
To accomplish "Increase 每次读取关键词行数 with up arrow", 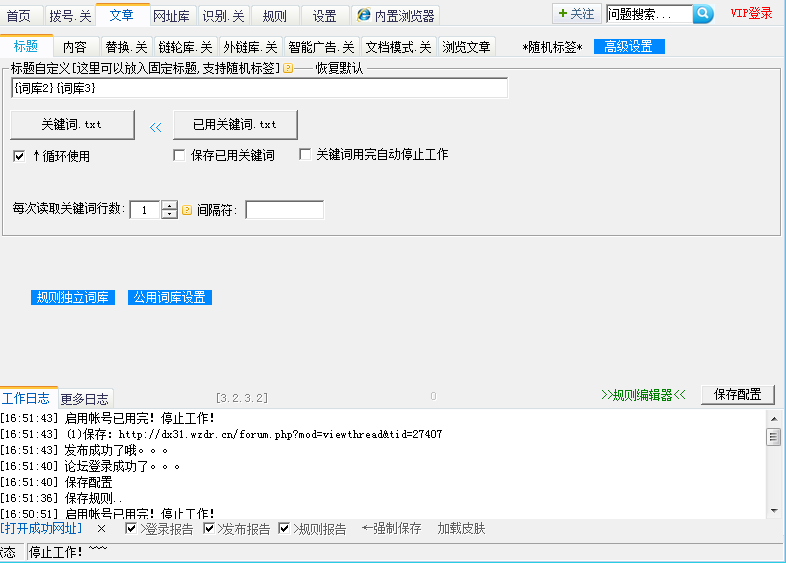I will point(169,205).
